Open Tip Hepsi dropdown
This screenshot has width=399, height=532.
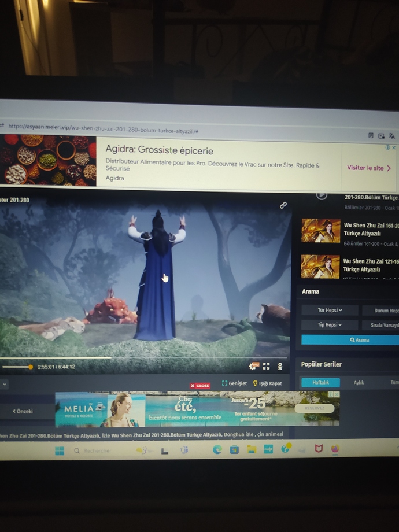[330, 325]
